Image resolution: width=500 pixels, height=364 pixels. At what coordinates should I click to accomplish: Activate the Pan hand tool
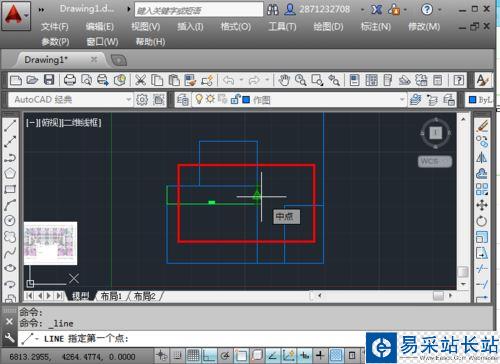(284, 80)
